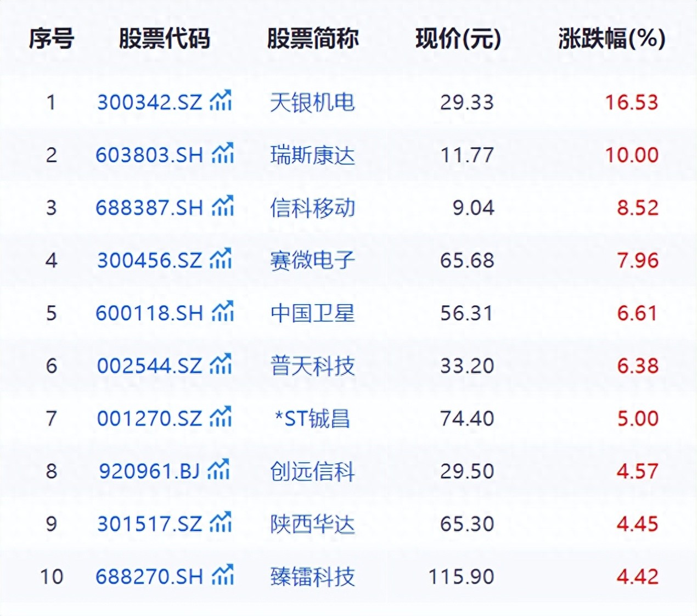
Task: Open stock name link 天银机电
Action: [x=312, y=103]
